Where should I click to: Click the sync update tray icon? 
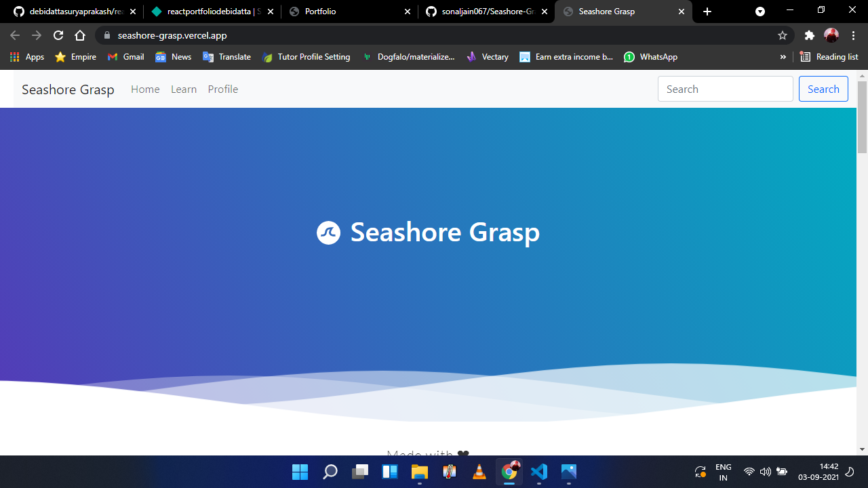[x=701, y=472]
